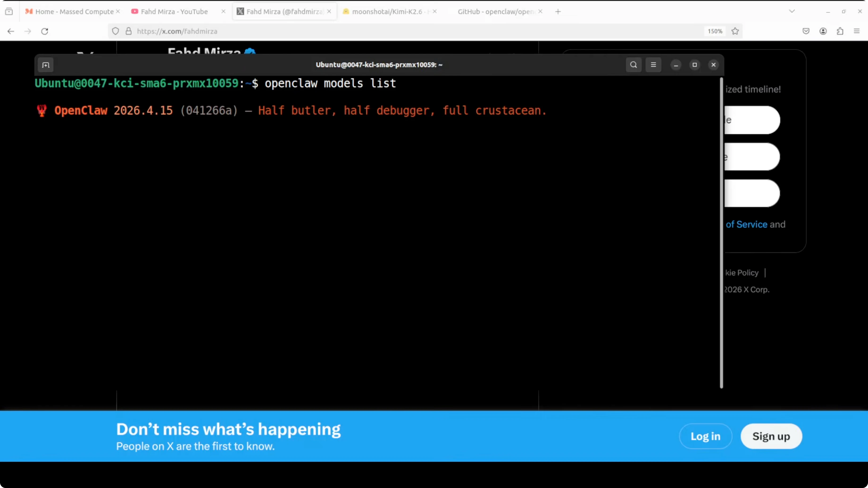Open Firefox View recent browsing
868x488 pixels.
[9, 12]
